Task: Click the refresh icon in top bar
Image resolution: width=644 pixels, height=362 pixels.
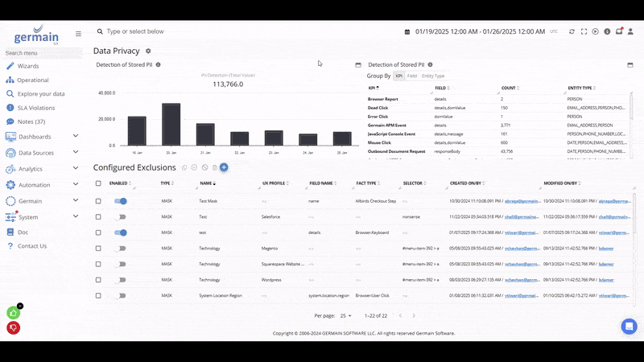Action: coord(572,31)
